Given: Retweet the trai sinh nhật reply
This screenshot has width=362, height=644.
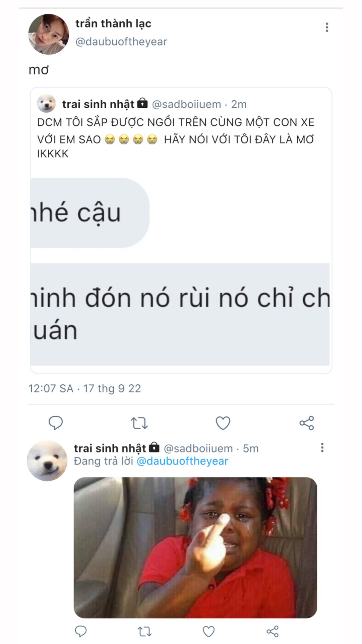Looking at the screenshot, I should 145,632.
